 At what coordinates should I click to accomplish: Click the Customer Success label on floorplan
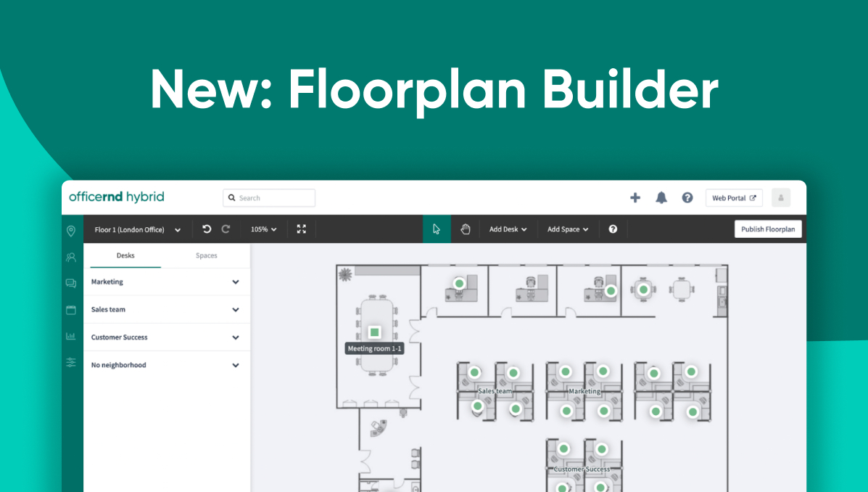[582, 470]
